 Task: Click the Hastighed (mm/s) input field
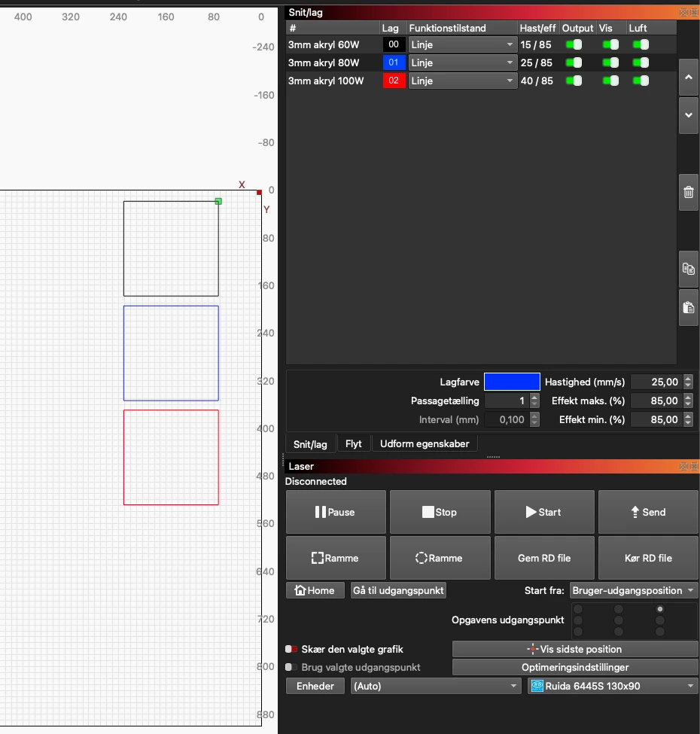pyautogui.click(x=655, y=382)
